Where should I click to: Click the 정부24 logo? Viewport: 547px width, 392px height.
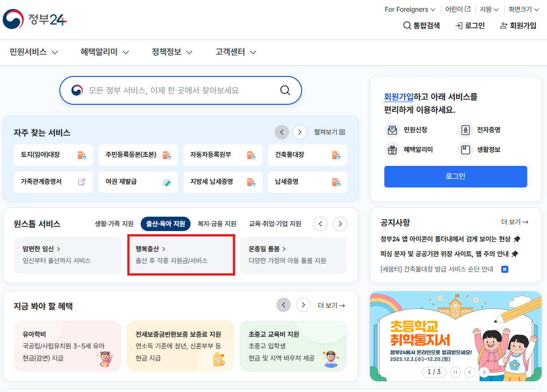click(x=35, y=19)
